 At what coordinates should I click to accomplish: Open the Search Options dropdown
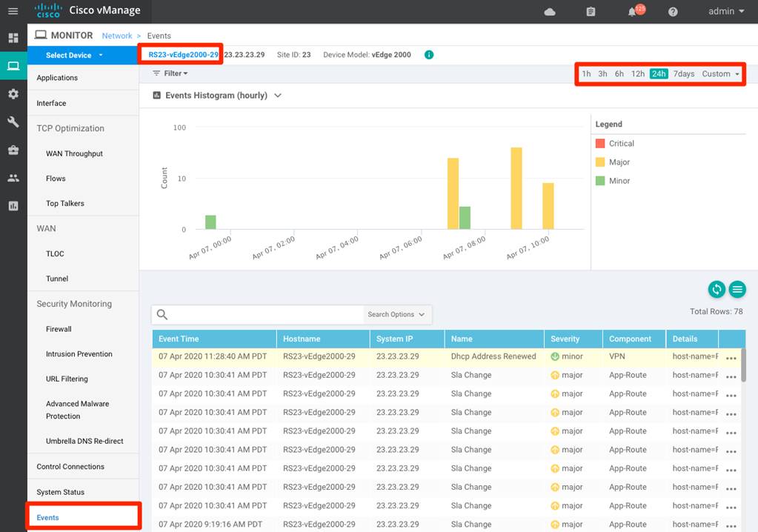pos(396,314)
